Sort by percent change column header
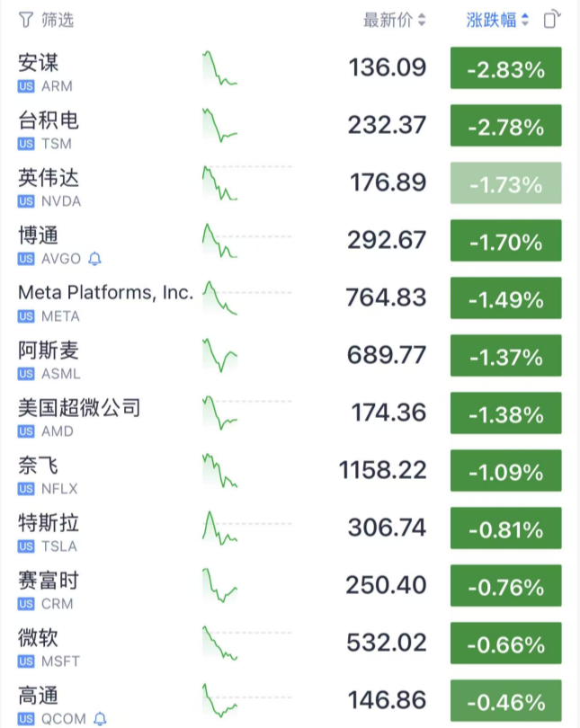580x728 pixels. [x=498, y=20]
